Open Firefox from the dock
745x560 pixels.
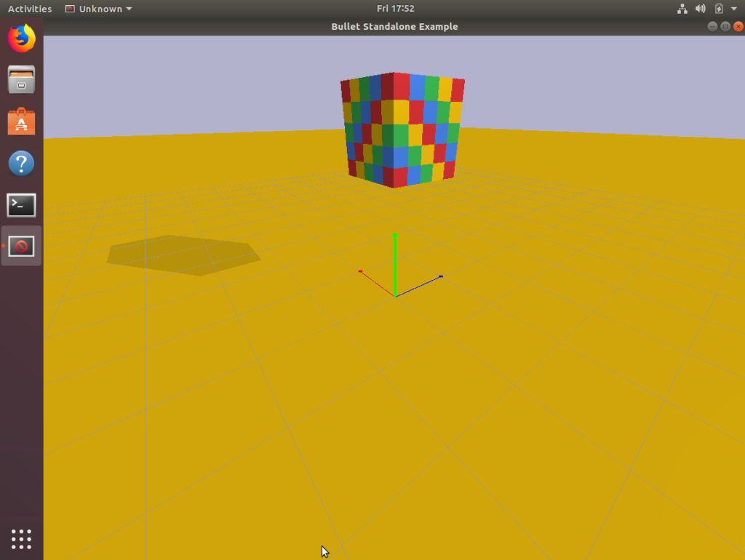(21, 39)
